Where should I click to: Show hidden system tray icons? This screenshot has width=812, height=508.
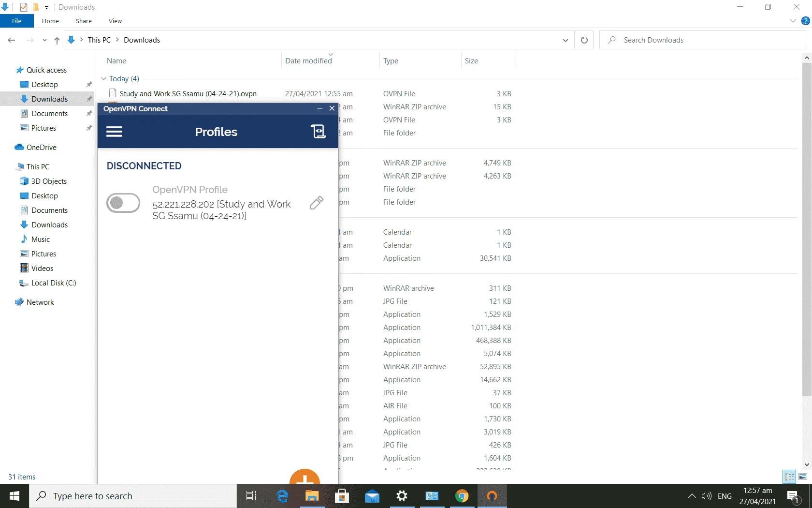pyautogui.click(x=692, y=496)
